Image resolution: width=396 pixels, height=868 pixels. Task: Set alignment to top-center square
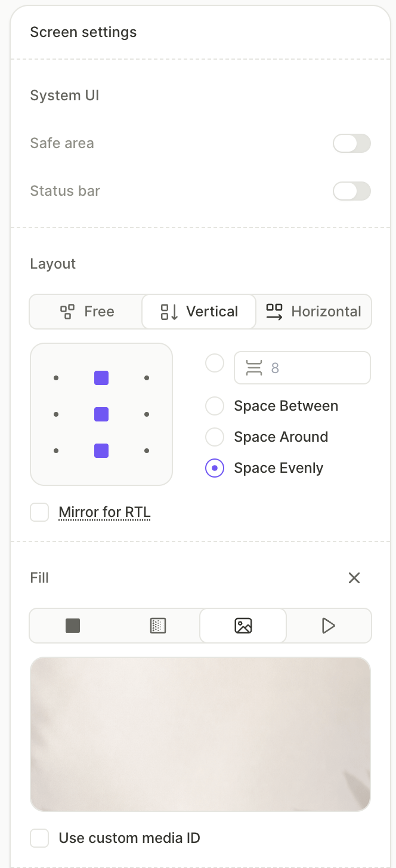point(101,378)
